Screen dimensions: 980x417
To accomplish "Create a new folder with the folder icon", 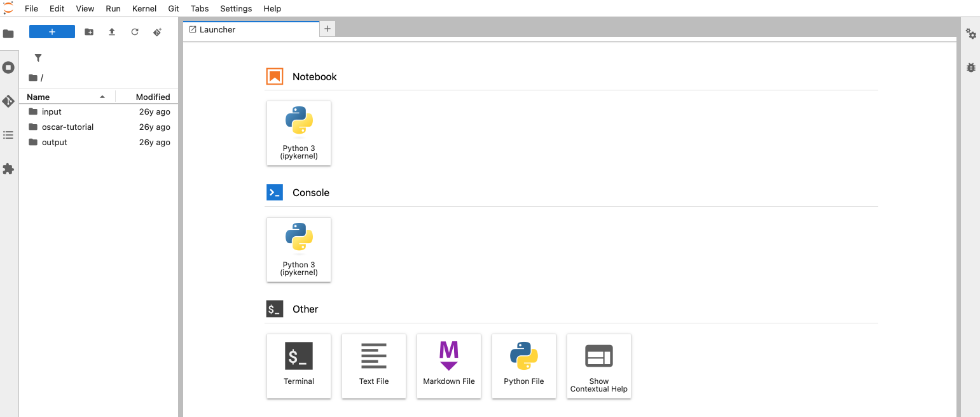I will coord(89,31).
